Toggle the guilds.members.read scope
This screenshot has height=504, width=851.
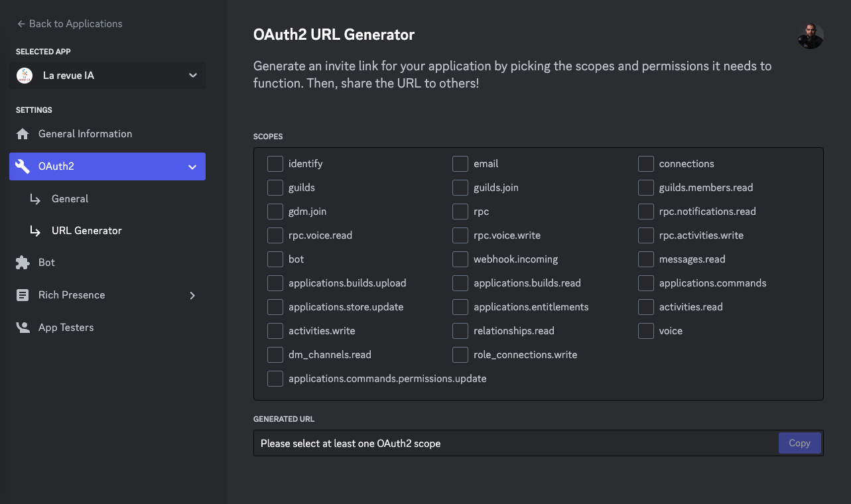[645, 187]
